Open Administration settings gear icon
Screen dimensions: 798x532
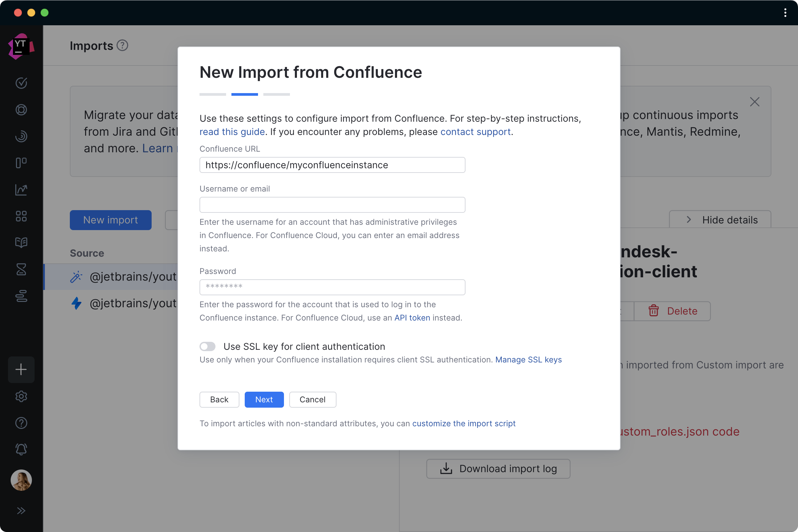[x=21, y=396]
